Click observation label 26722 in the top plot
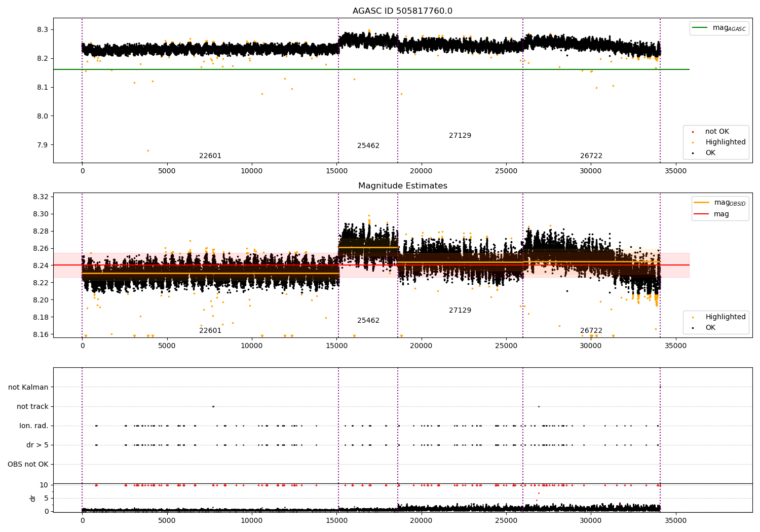The image size is (760, 532). tap(591, 156)
